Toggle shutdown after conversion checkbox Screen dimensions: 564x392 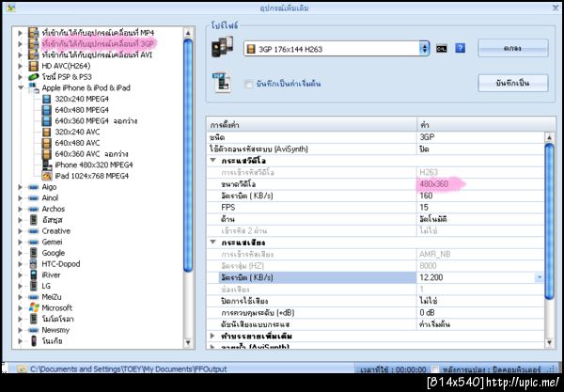435,369
